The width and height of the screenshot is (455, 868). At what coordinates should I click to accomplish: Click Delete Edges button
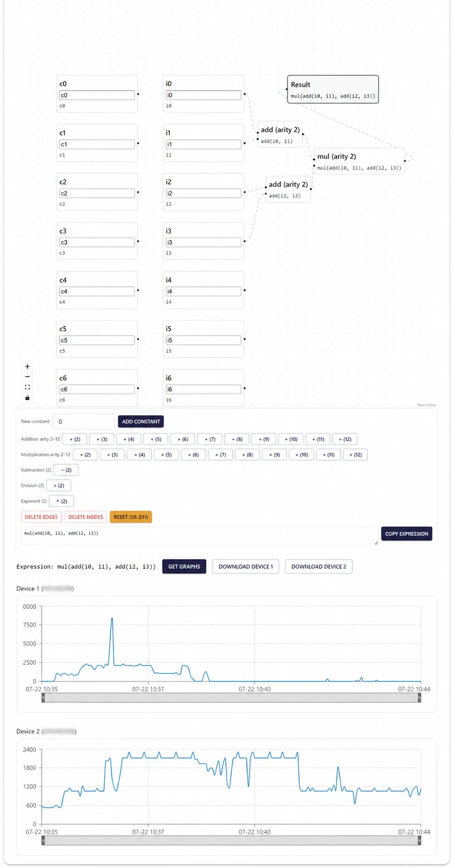(x=42, y=517)
